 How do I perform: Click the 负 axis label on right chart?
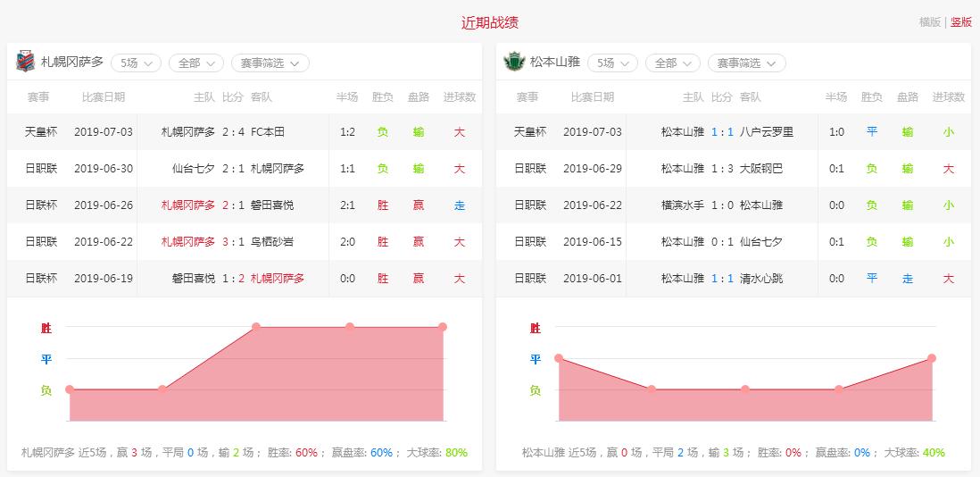pos(535,390)
